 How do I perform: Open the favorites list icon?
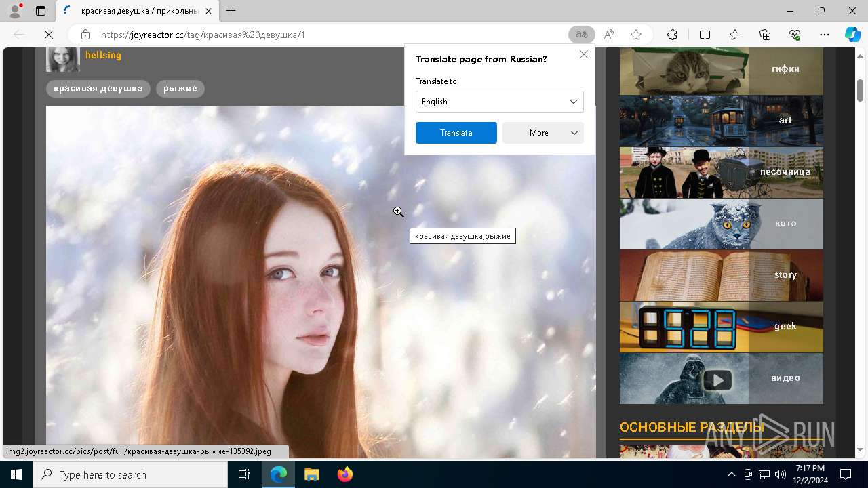click(x=735, y=35)
